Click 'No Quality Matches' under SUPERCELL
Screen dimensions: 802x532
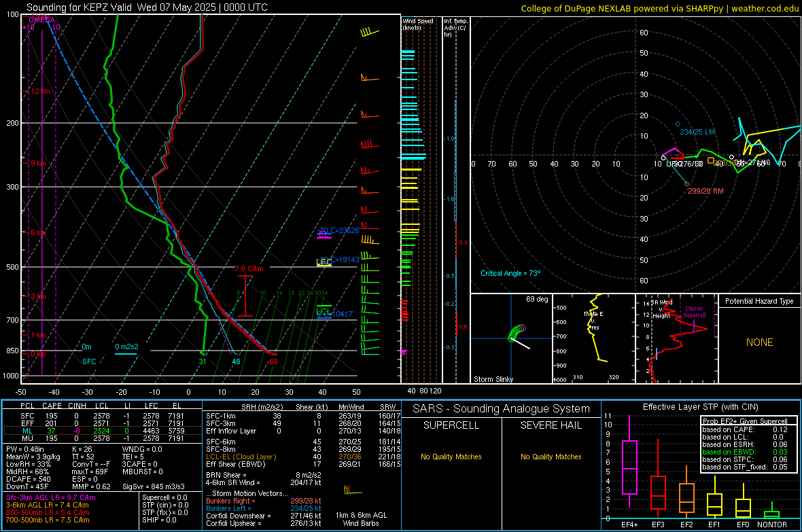tap(451, 457)
